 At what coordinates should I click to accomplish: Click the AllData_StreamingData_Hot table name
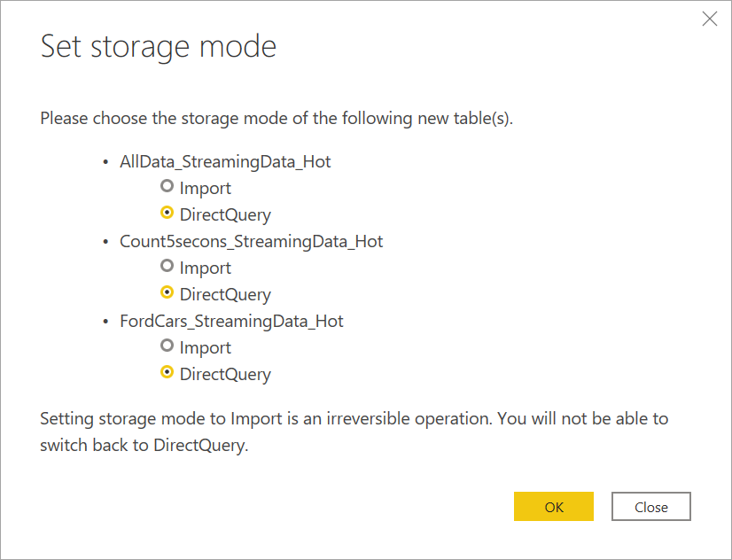(x=225, y=161)
